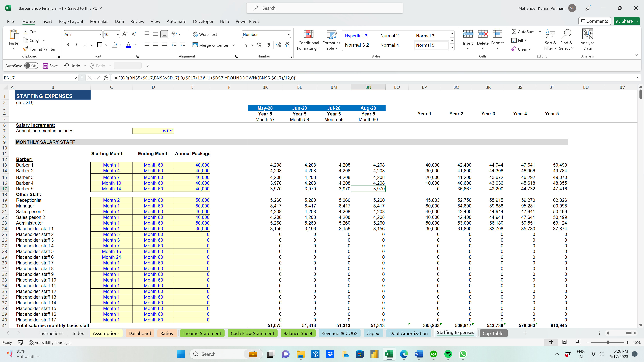Toggle AutoSave off switch
Image resolution: width=644 pixels, height=362 pixels.
coord(31,66)
